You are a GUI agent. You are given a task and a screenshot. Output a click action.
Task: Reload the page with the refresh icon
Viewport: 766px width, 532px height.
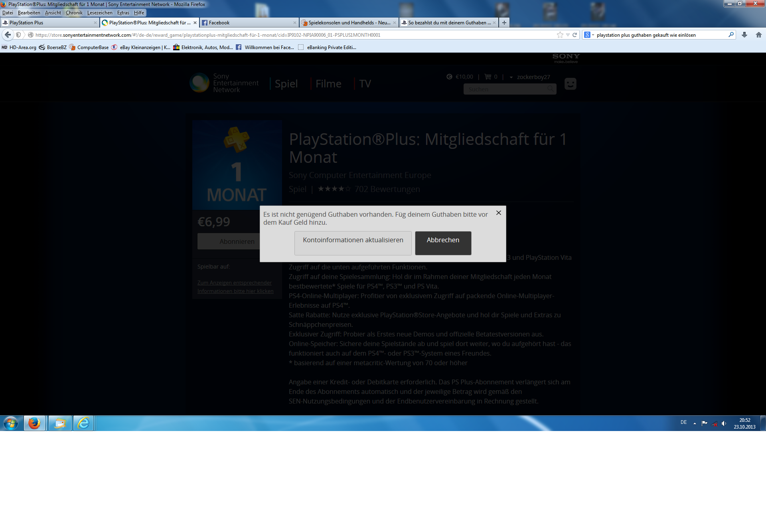pos(575,35)
